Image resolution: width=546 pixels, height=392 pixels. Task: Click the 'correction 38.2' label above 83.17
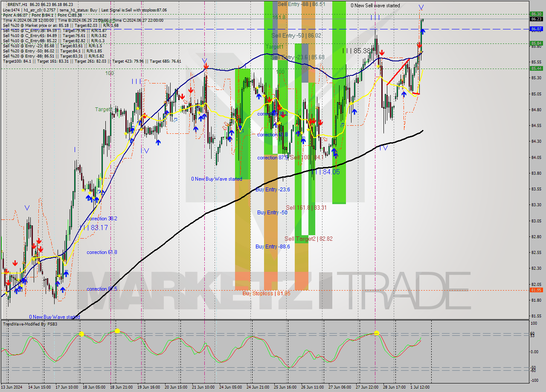[x=102, y=219]
